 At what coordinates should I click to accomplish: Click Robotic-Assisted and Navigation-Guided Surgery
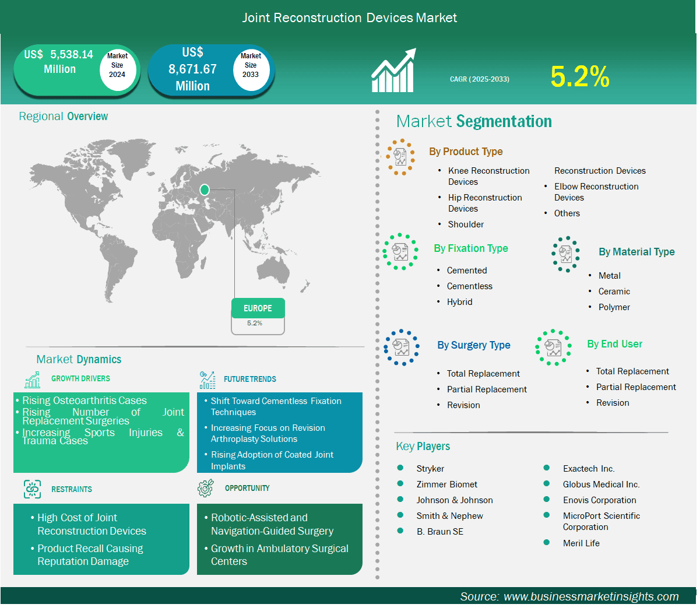[x=272, y=524]
